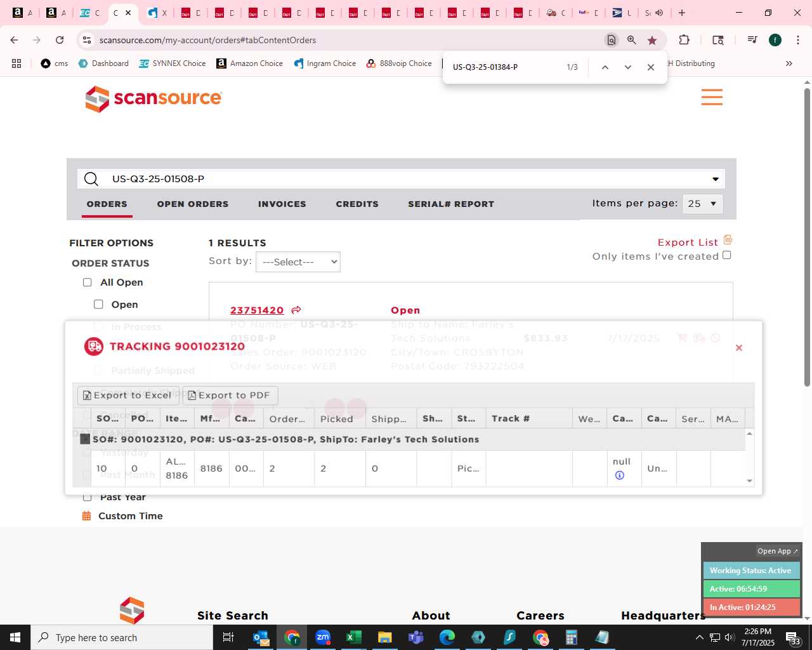The height and width of the screenshot is (650, 812).
Task: Click the info icon under null in carrier column
Action: pos(620,475)
